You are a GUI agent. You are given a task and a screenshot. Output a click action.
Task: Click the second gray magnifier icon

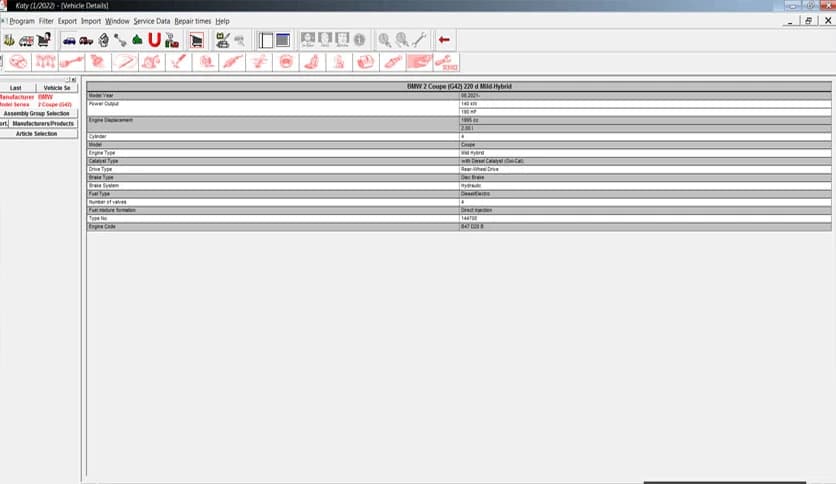(401, 40)
